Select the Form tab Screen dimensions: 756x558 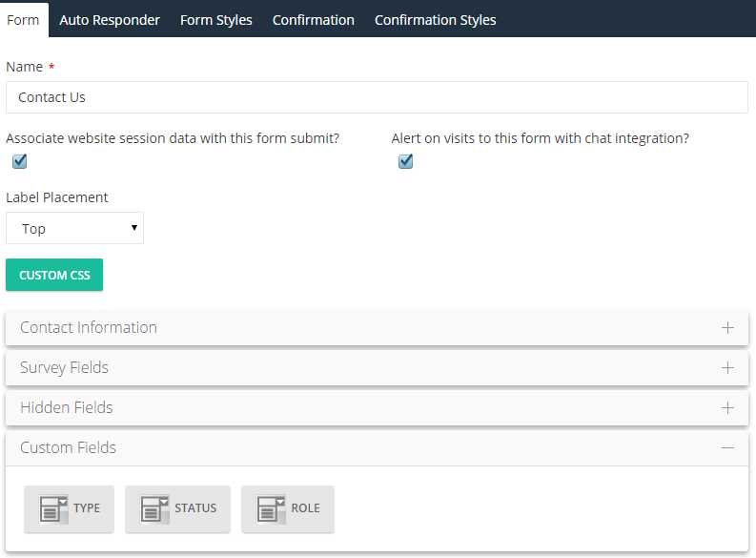(x=23, y=20)
